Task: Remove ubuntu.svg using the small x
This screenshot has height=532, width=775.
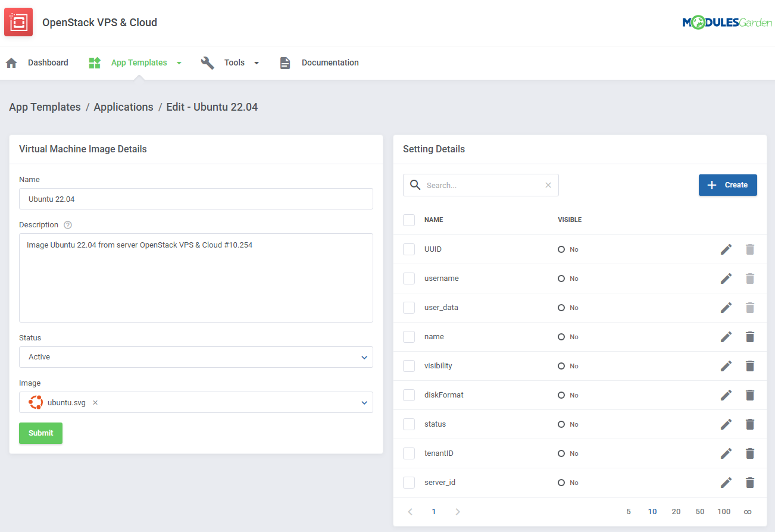Action: (95, 403)
